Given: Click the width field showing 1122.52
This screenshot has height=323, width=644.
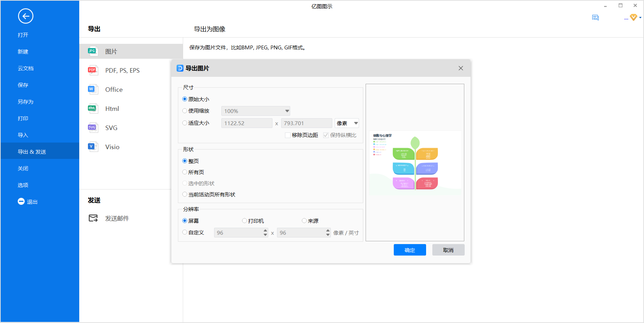Looking at the screenshot, I should 247,123.
